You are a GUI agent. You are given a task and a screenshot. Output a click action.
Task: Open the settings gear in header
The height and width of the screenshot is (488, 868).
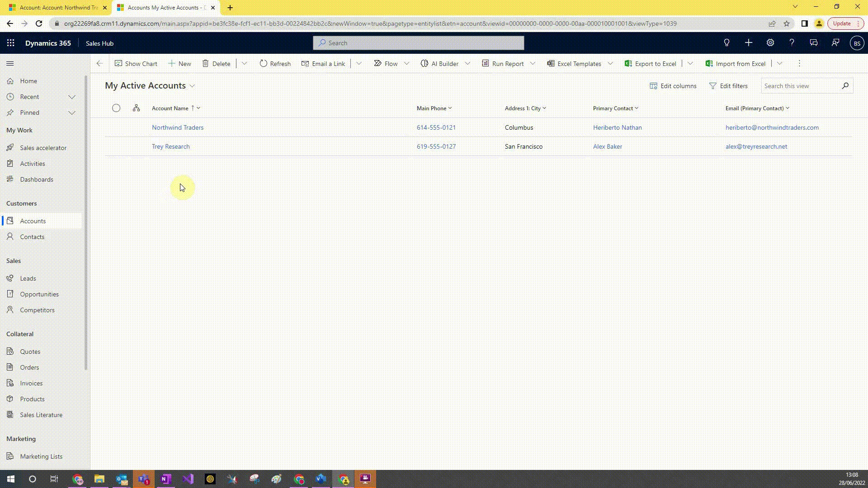[x=770, y=43]
